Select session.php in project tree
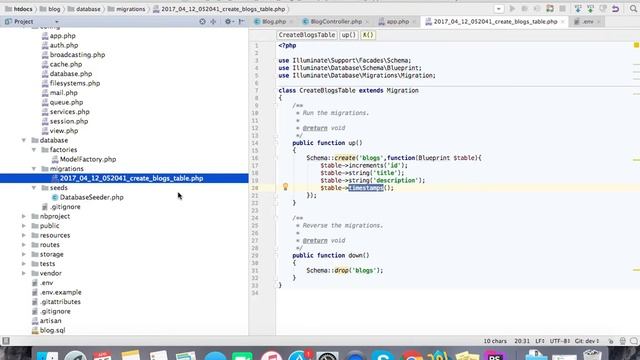 click(64, 121)
